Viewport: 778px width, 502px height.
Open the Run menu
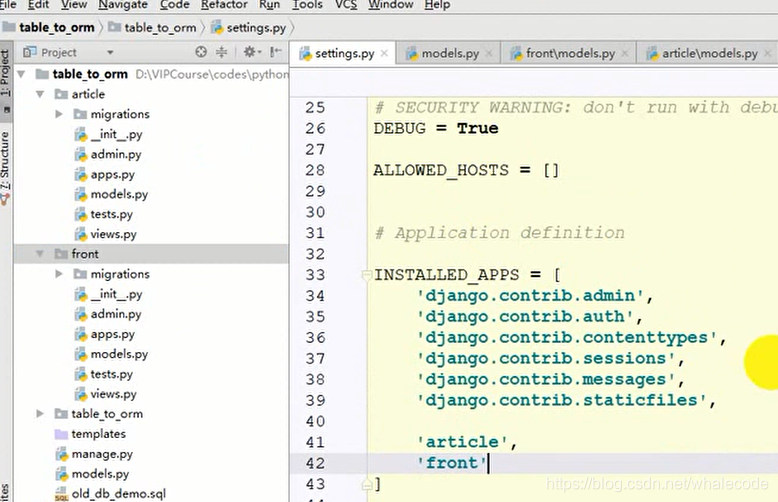pyautogui.click(x=269, y=4)
